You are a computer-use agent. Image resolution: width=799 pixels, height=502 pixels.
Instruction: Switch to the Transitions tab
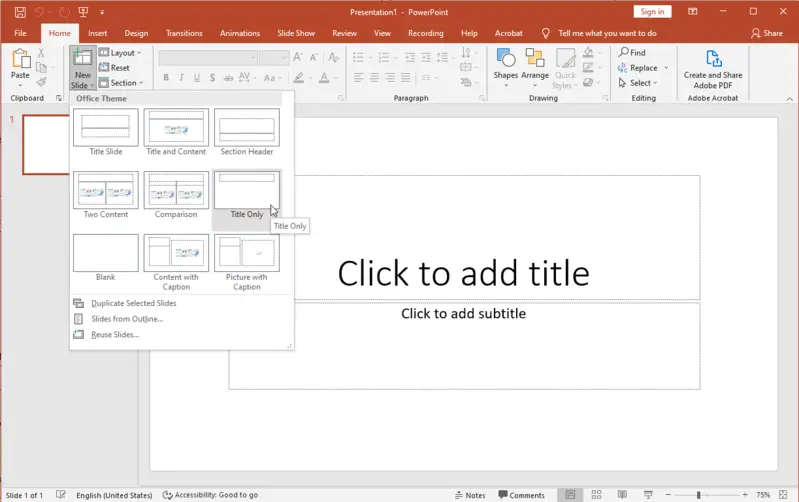[184, 33]
